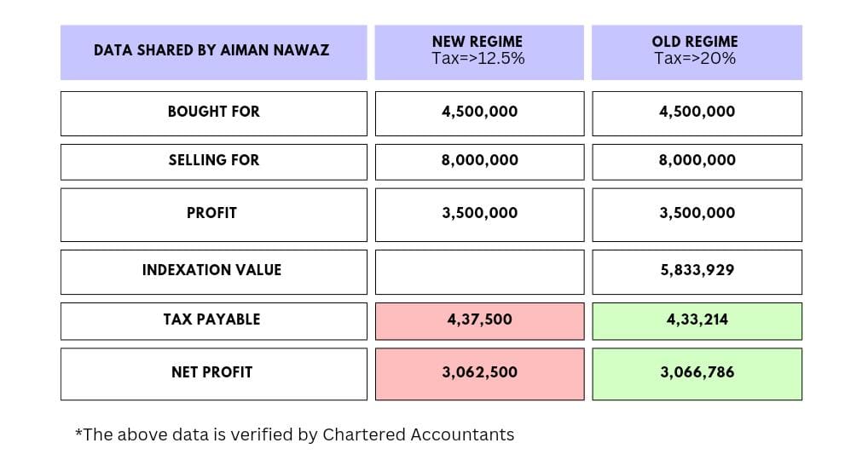Click the green tax payable cell 4,33,214
This screenshot has width=868, height=466.
[x=697, y=319]
